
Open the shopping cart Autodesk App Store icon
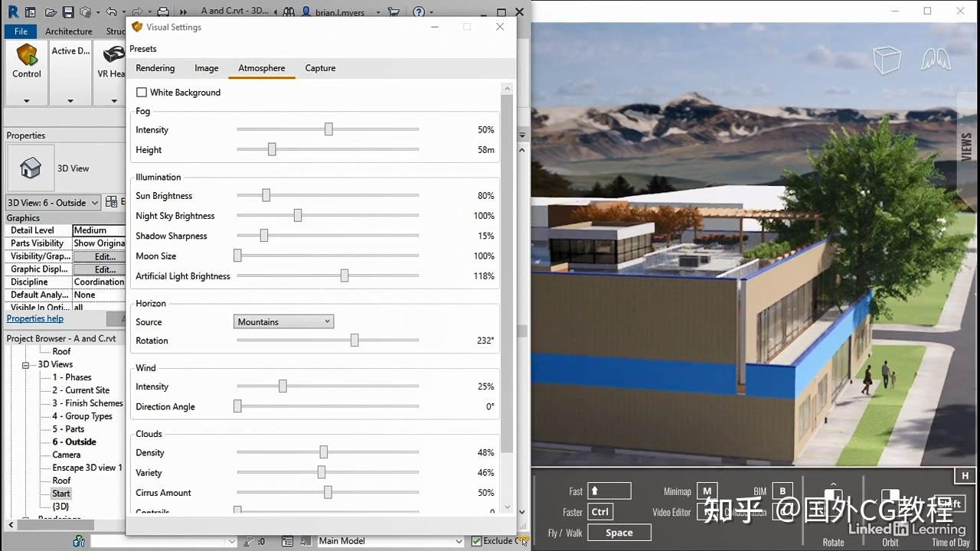pos(394,12)
